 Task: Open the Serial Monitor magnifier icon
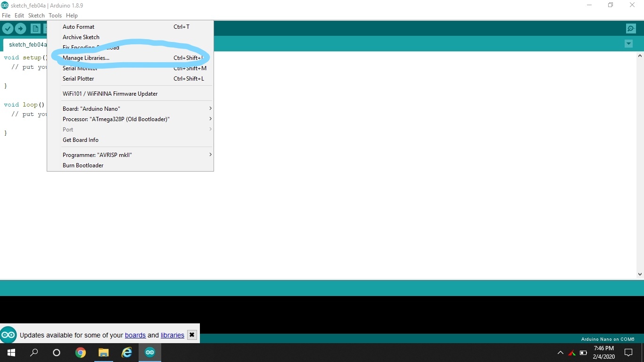pyautogui.click(x=631, y=29)
